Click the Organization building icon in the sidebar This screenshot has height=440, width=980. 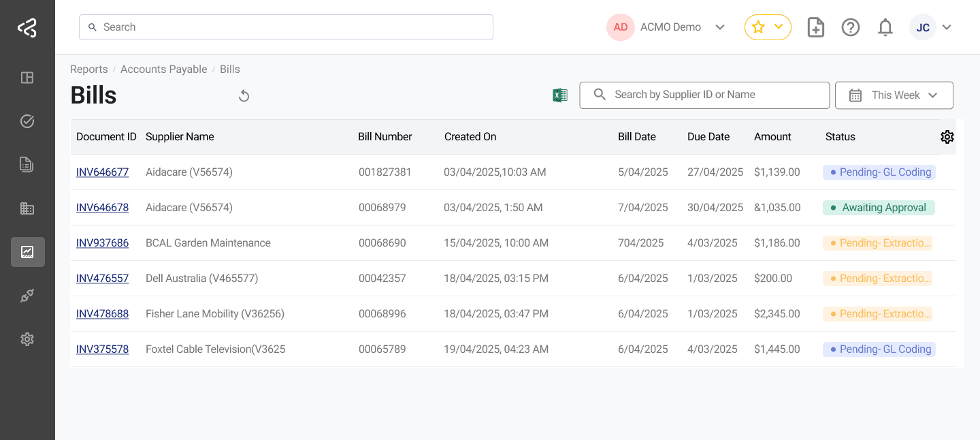tap(27, 208)
